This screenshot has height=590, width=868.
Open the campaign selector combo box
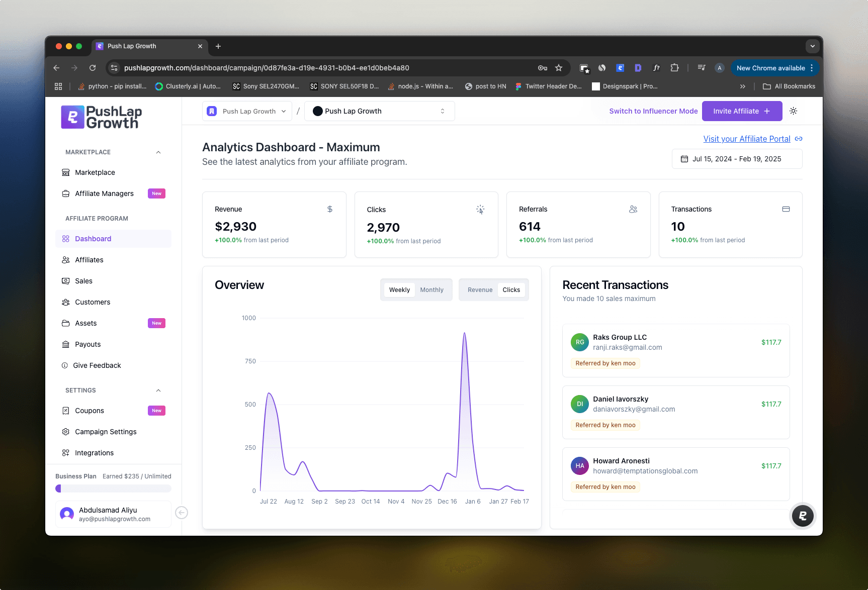point(379,111)
